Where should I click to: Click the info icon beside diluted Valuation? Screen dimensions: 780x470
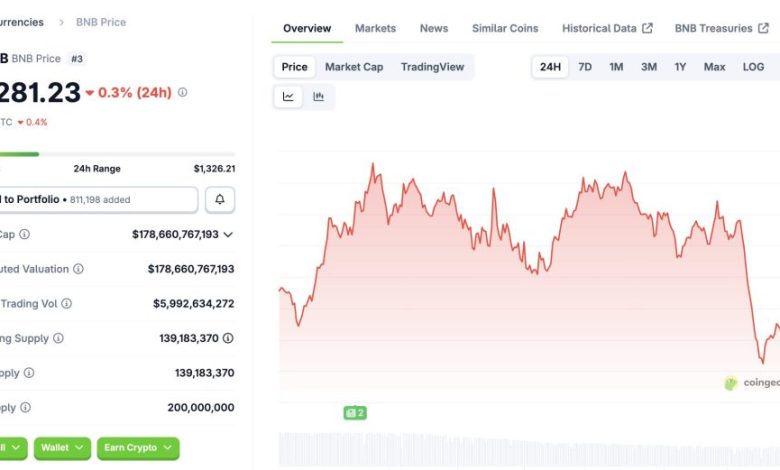[78, 269]
